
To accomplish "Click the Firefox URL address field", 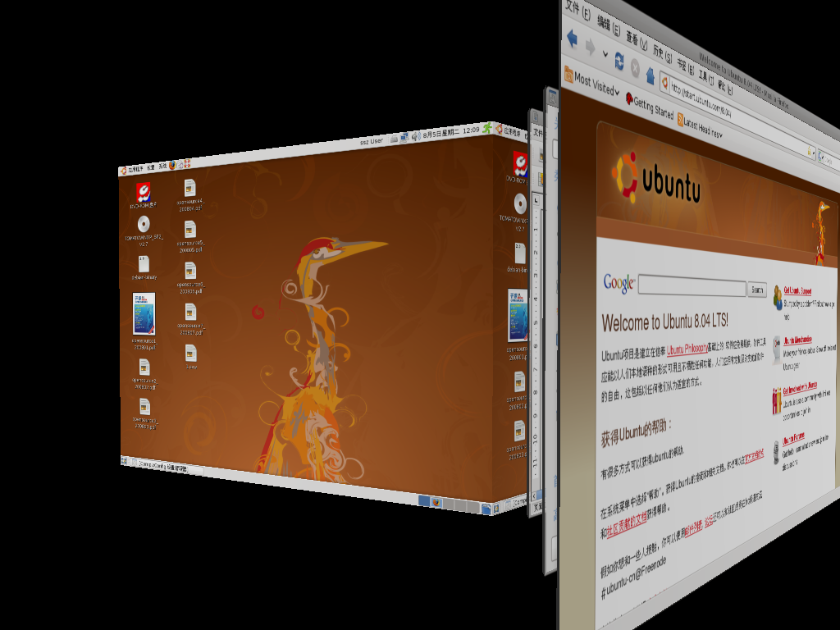I will pyautogui.click(x=736, y=116).
